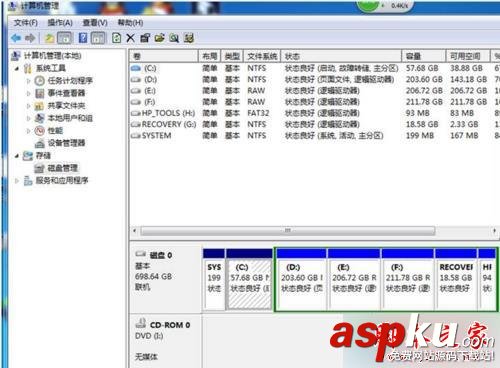The width and height of the screenshot is (500, 368).
Task: Select the (F:) 211.78 GB partition block
Action: [x=408, y=279]
